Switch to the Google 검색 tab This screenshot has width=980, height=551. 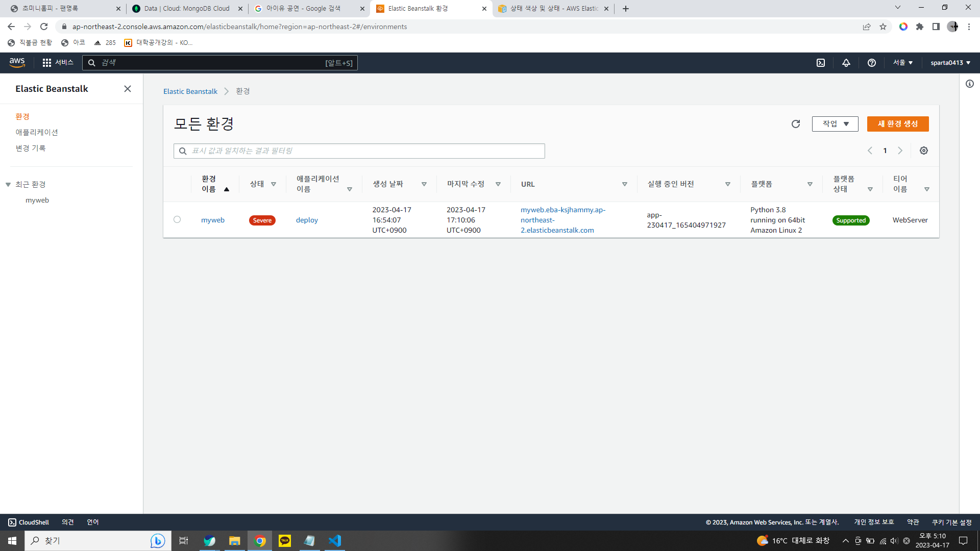(x=309, y=9)
